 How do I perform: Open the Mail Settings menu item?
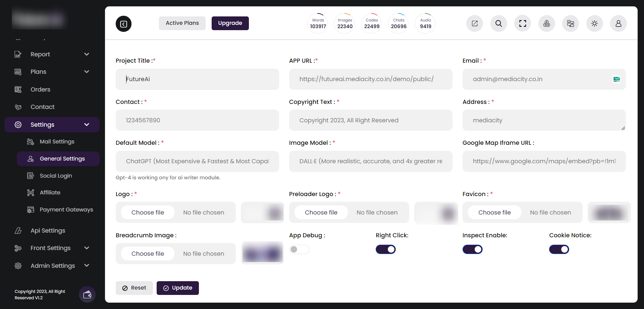(x=57, y=141)
